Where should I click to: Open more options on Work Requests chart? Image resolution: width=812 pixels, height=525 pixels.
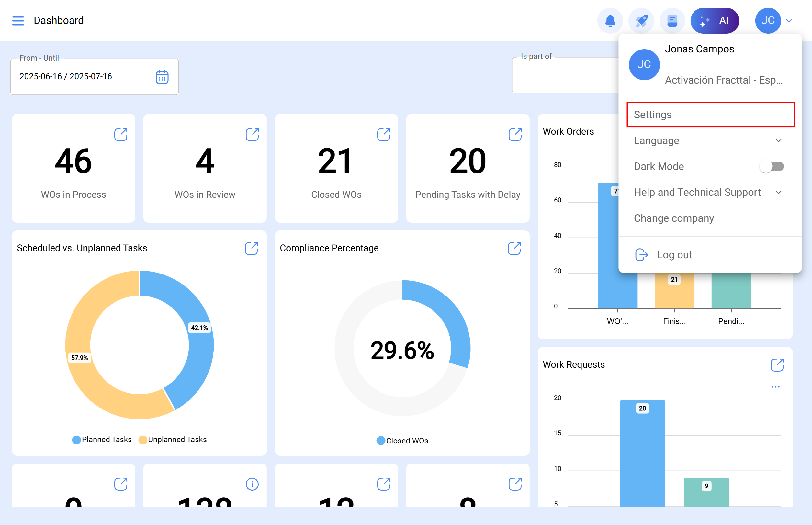click(x=776, y=386)
